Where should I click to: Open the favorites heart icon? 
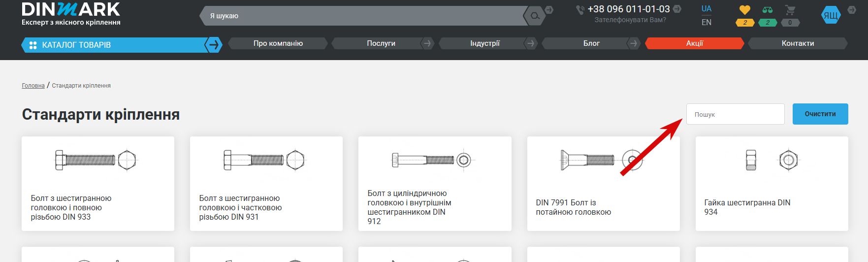(x=744, y=10)
